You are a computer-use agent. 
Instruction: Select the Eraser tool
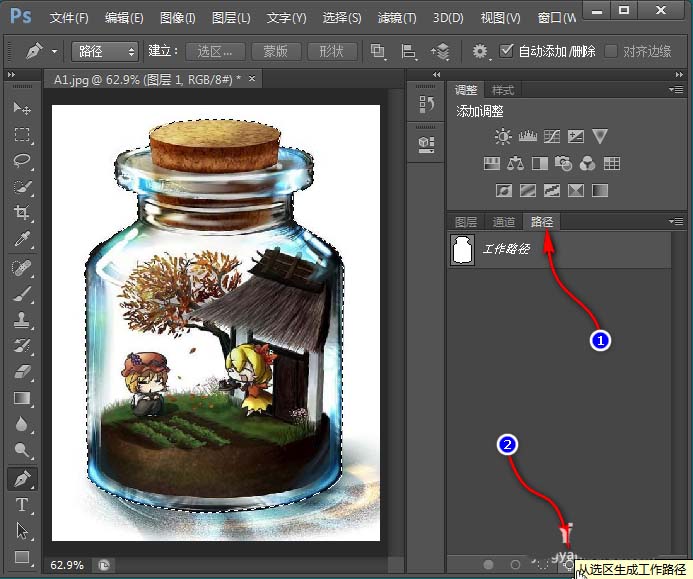[22, 372]
